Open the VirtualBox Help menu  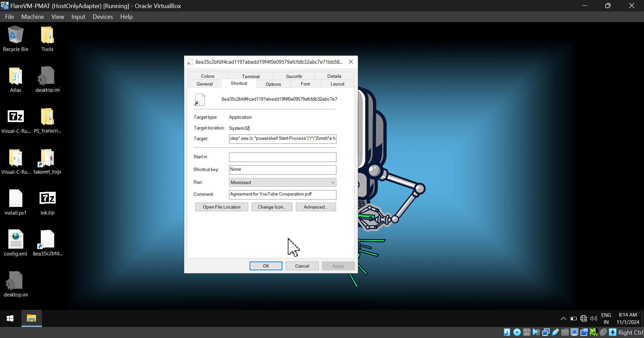coord(126,17)
